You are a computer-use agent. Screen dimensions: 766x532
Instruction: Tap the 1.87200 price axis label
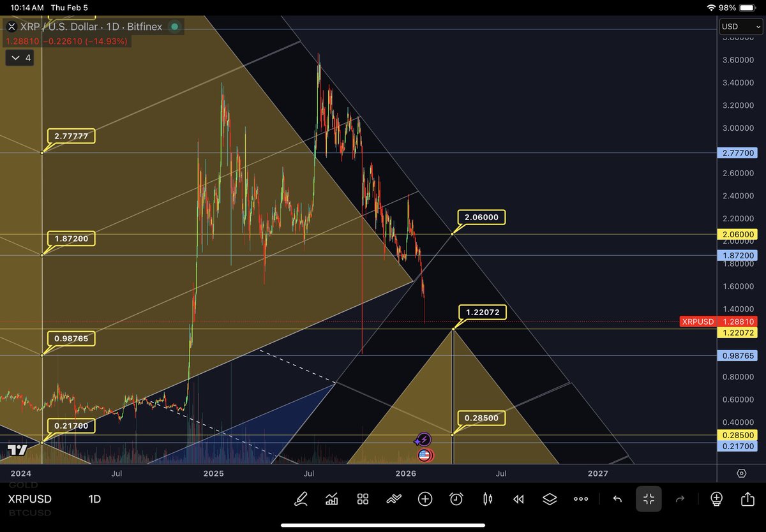tap(737, 255)
